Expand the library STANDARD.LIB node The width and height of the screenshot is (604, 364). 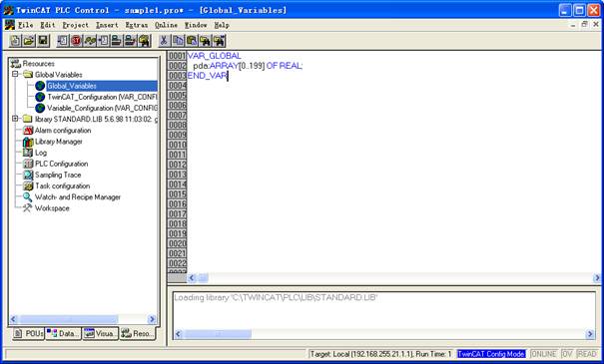pyautogui.click(x=15, y=119)
